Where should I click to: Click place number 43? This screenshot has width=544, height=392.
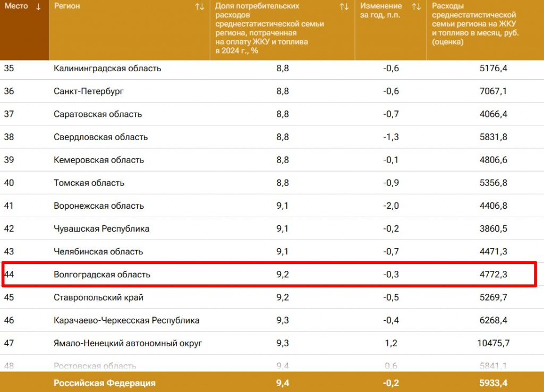tap(9, 251)
